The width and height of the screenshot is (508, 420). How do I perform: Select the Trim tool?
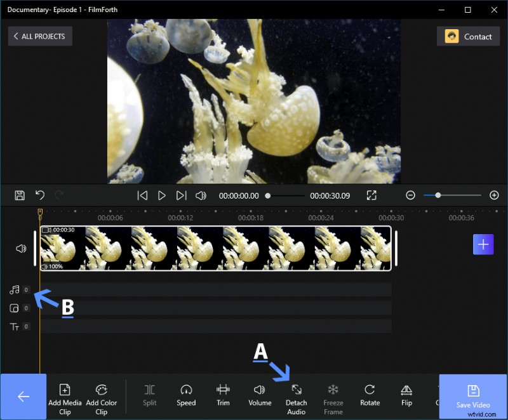[223, 395]
